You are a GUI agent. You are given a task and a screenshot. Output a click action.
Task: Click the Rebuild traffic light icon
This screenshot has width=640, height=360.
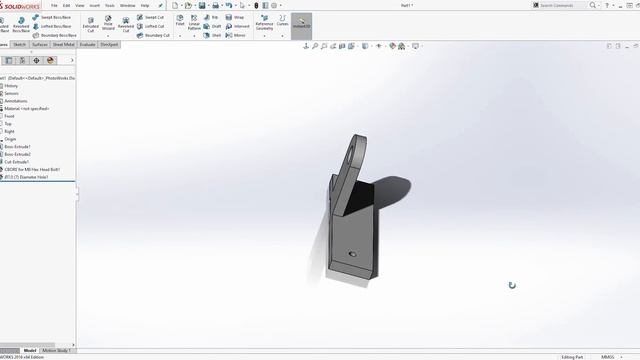(x=256, y=5)
